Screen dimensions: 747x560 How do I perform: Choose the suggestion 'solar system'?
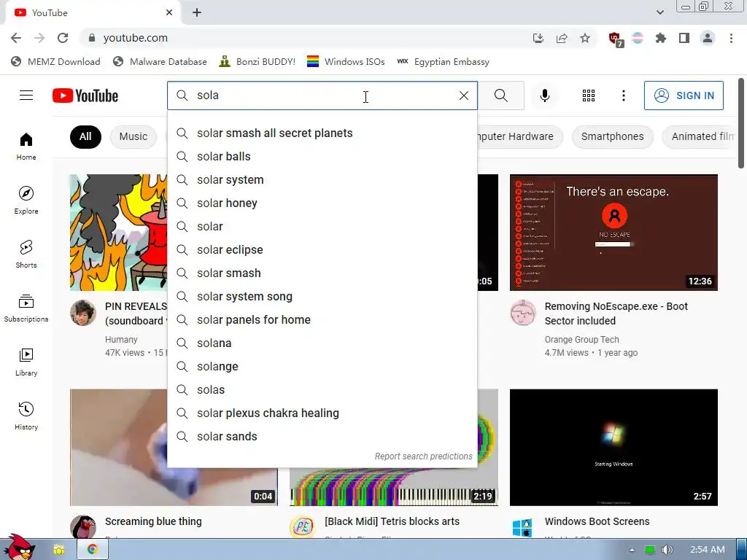(322, 180)
